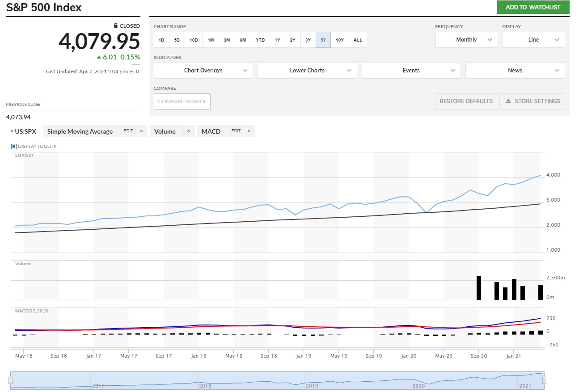Viewport: 579px width, 392px height.
Task: Remove the MACD indicator with its X
Action: coord(249,131)
